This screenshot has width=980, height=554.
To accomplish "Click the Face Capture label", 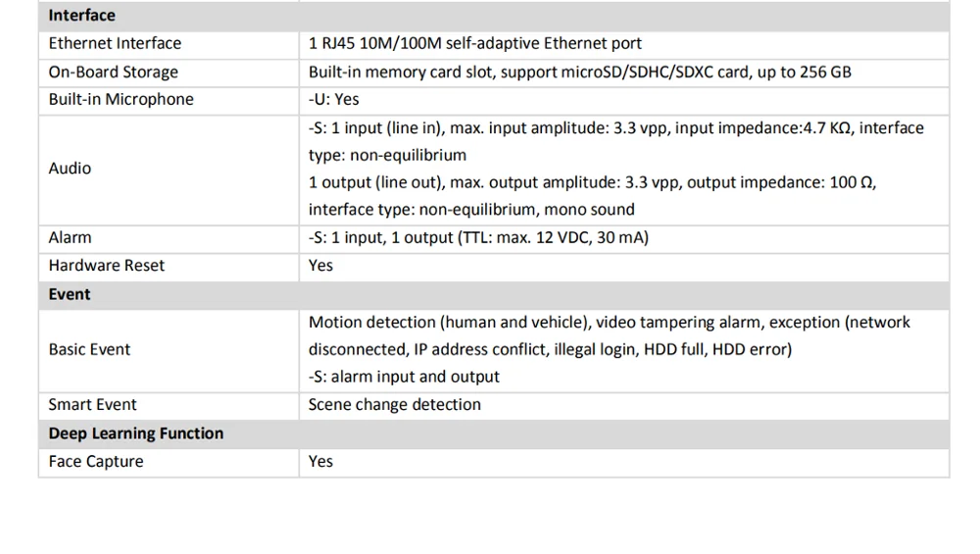I will [95, 461].
